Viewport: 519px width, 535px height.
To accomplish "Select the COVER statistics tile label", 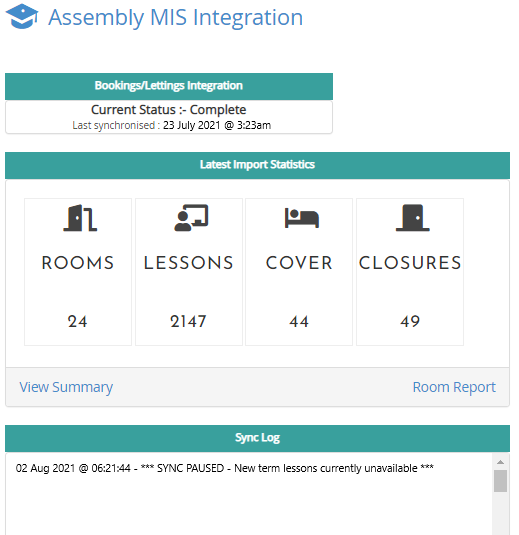I will (299, 263).
